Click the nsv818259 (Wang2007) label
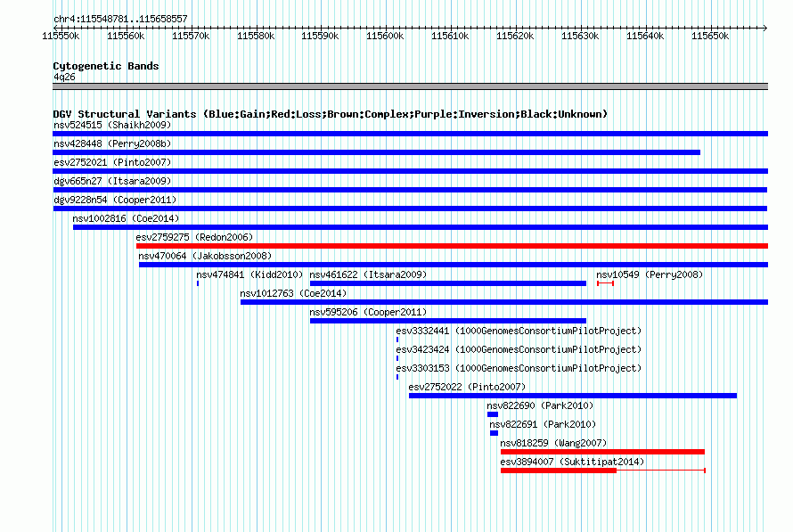The height and width of the screenshot is (532, 793). [x=553, y=443]
